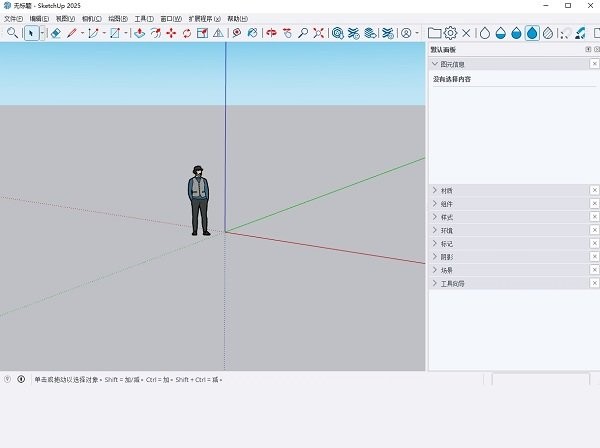Image resolution: width=600 pixels, height=448 pixels.
Task: Open the search magnifier in toolbar
Action: [12, 33]
